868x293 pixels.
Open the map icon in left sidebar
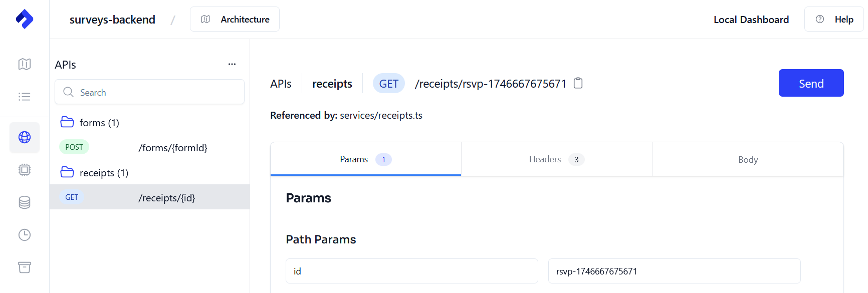click(x=24, y=64)
